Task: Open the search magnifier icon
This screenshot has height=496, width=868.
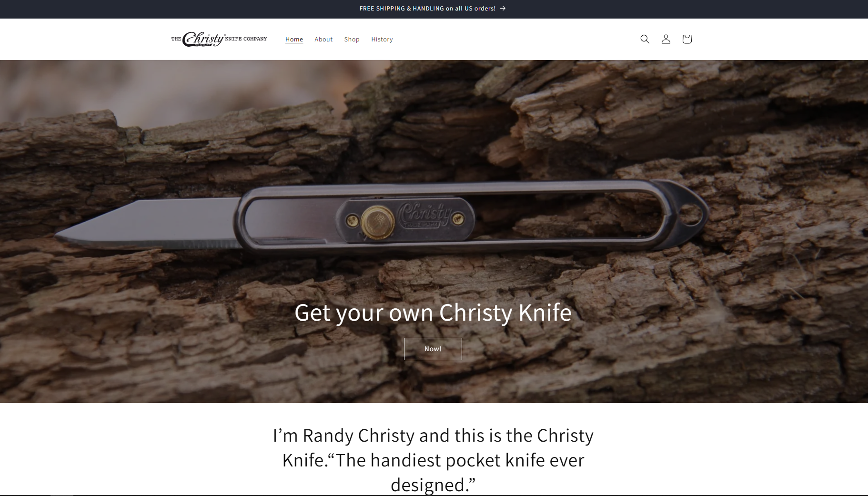Action: click(645, 39)
